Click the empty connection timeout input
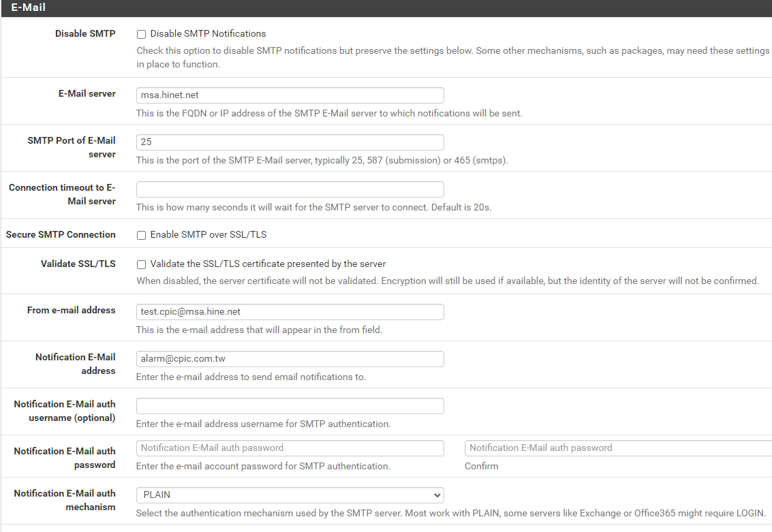 [290, 189]
